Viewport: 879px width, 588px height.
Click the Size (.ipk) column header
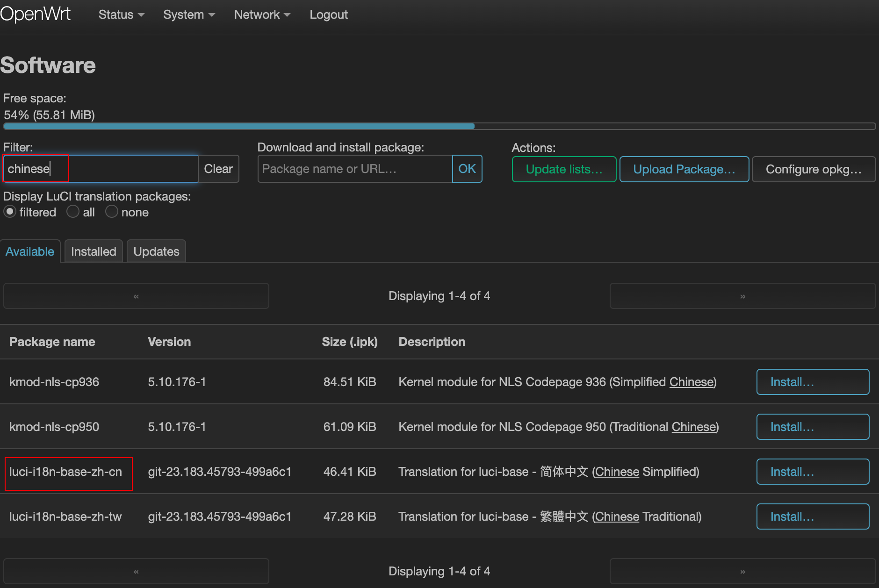click(x=350, y=342)
